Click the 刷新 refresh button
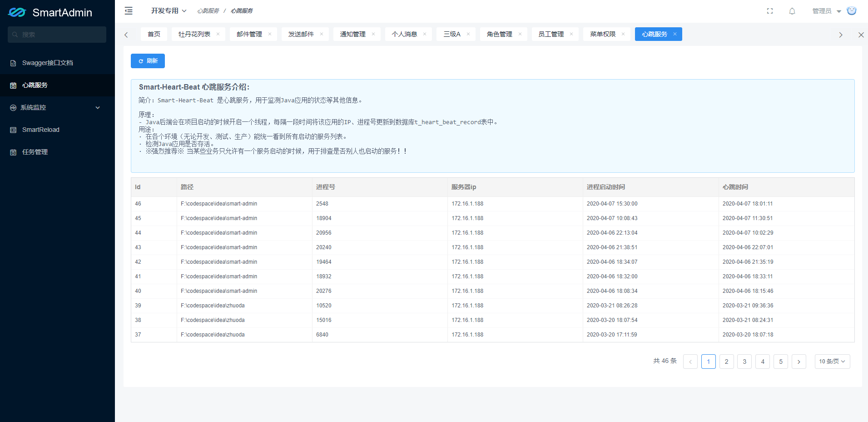Screen dimensions: 868x422 coord(148,61)
